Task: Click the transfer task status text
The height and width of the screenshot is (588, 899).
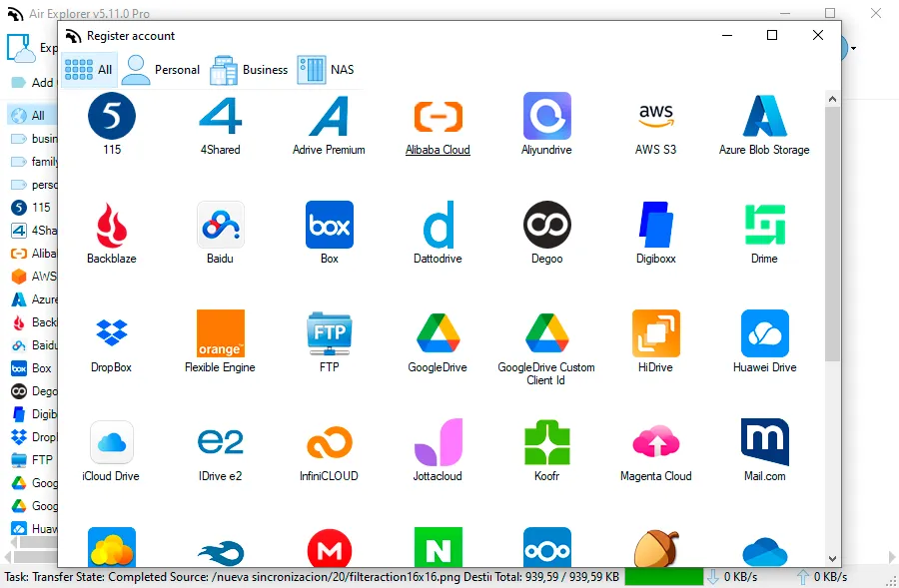Action: 248,577
